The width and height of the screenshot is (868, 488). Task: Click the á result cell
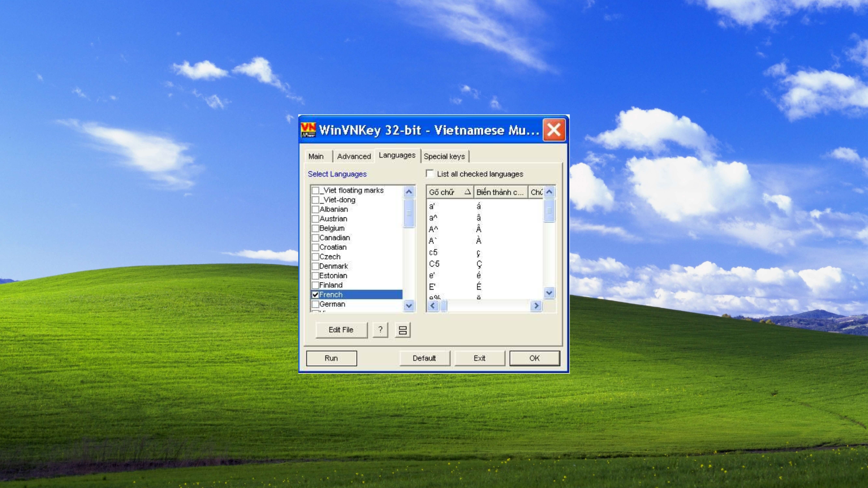pyautogui.click(x=479, y=206)
